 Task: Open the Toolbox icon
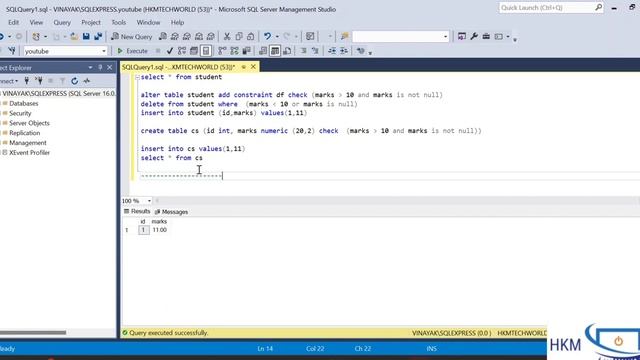[486, 37]
